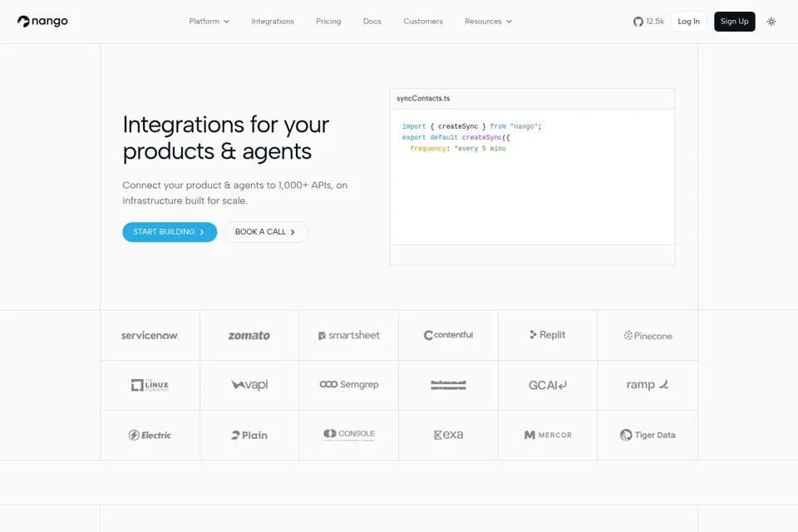Image resolution: width=798 pixels, height=532 pixels.
Task: Click the Tiger Data logo
Action: (x=648, y=436)
